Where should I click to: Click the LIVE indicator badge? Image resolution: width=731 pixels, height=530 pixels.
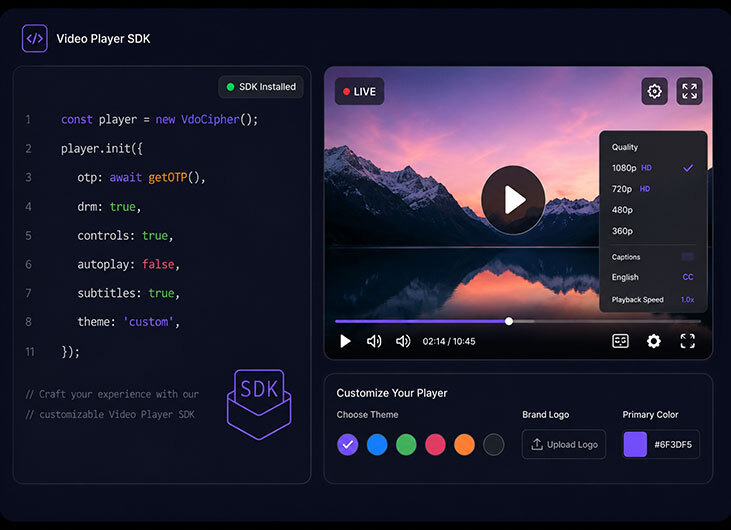coord(359,91)
